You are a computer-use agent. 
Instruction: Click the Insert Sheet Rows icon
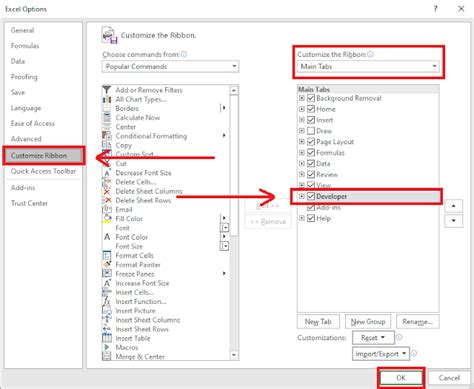coord(106,329)
